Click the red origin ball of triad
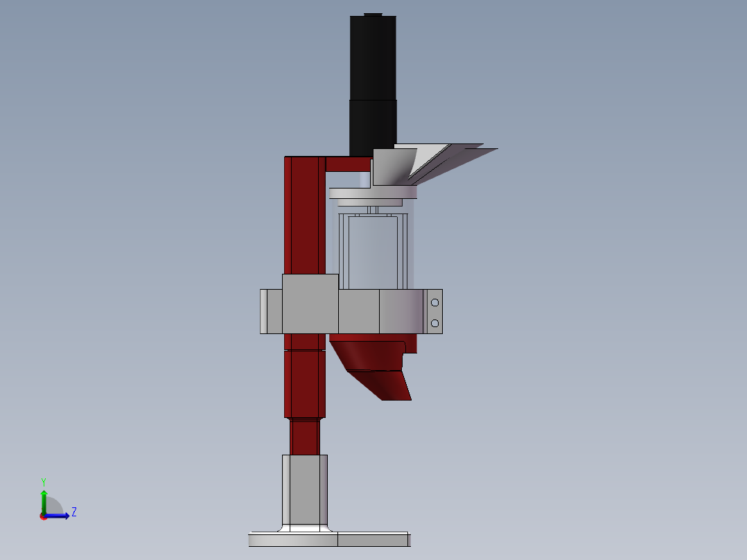 tap(44, 516)
